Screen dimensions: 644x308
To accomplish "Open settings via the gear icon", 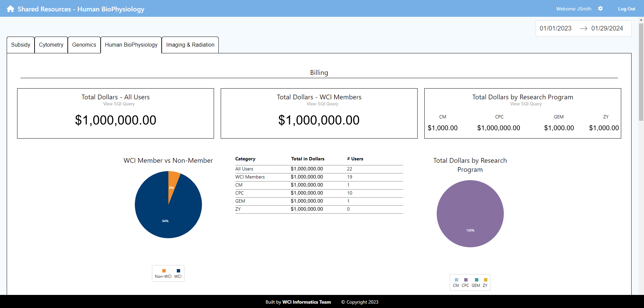I will pos(600,9).
